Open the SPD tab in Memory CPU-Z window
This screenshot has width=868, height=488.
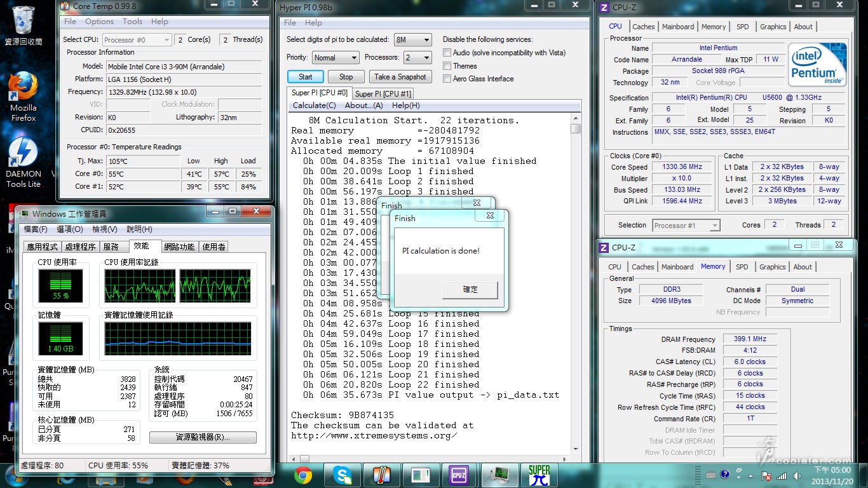[x=742, y=267]
